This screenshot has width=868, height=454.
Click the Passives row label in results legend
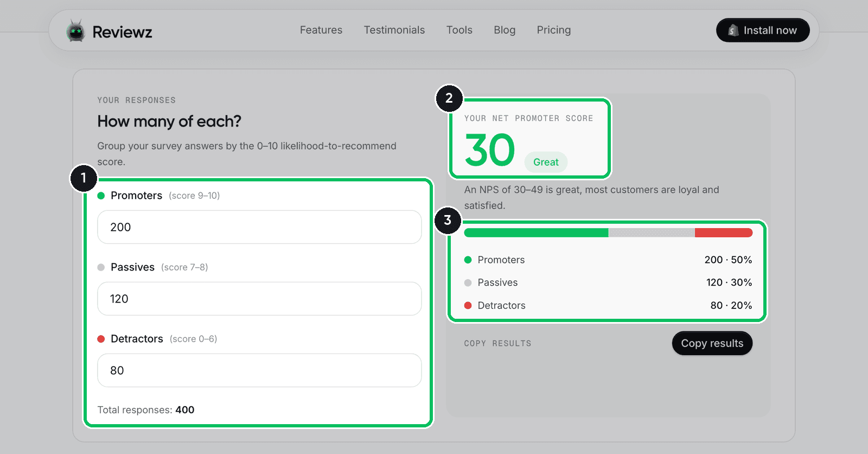[x=498, y=282]
